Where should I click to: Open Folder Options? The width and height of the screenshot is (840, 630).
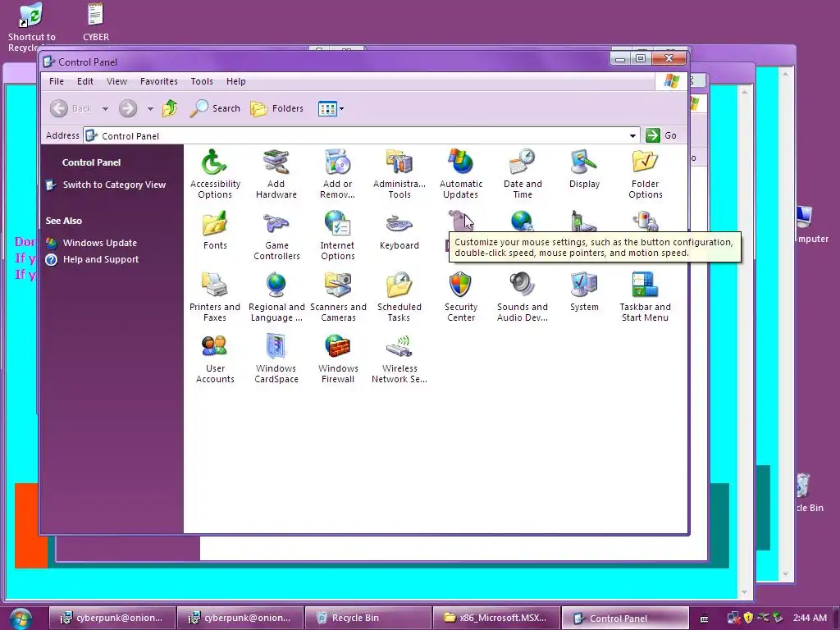pyautogui.click(x=645, y=174)
